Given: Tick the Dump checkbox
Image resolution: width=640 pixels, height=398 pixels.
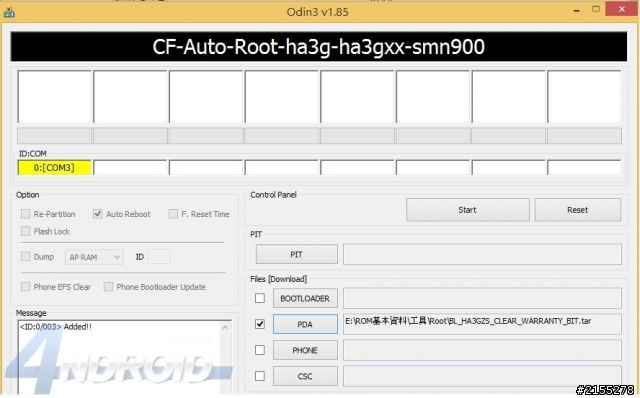Looking at the screenshot, I should point(25,256).
